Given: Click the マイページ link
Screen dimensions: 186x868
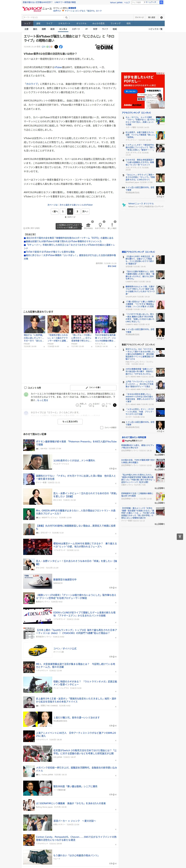Looking at the screenshot, I should 139,18.
